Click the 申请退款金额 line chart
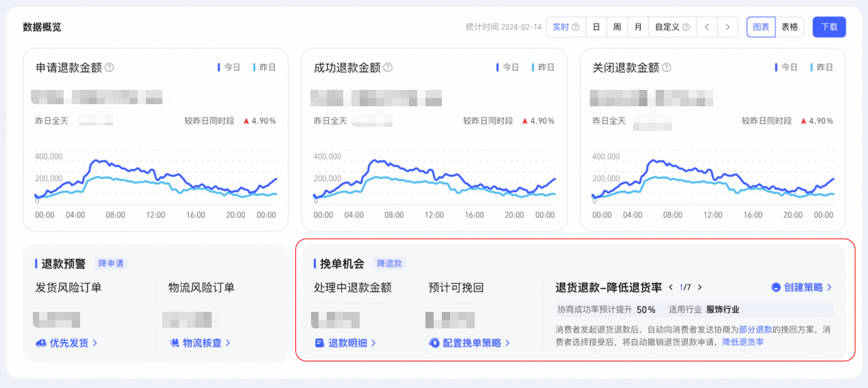Screen dimensions: 868x388 (x=156, y=178)
